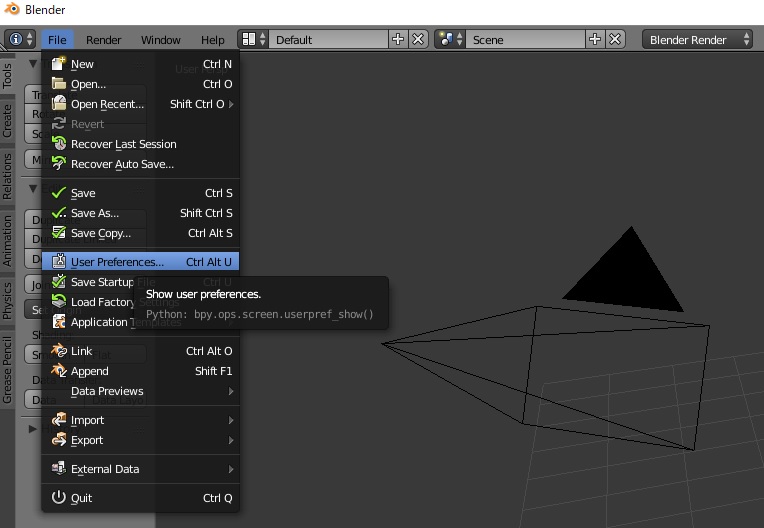Expand the Import submenu arrow
Screen dimensions: 764x528
[231, 420]
